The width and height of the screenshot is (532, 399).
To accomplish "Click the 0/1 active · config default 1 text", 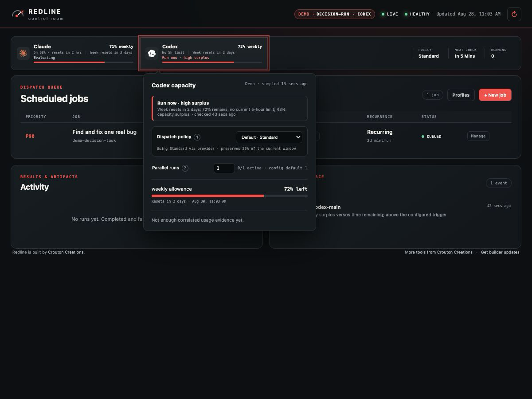I will [272, 168].
